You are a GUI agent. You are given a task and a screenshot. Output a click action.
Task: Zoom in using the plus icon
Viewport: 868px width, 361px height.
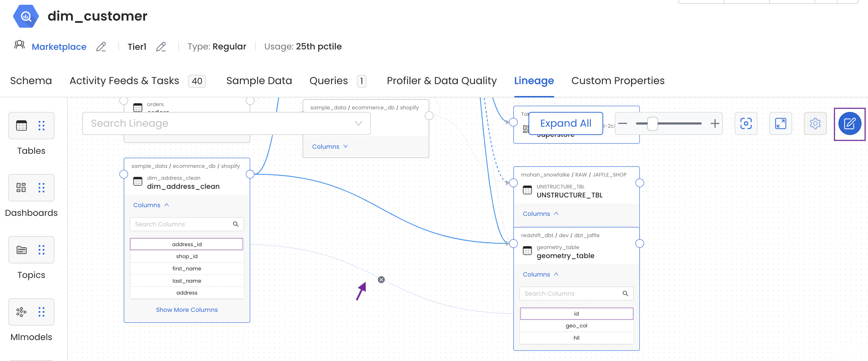[x=714, y=123]
